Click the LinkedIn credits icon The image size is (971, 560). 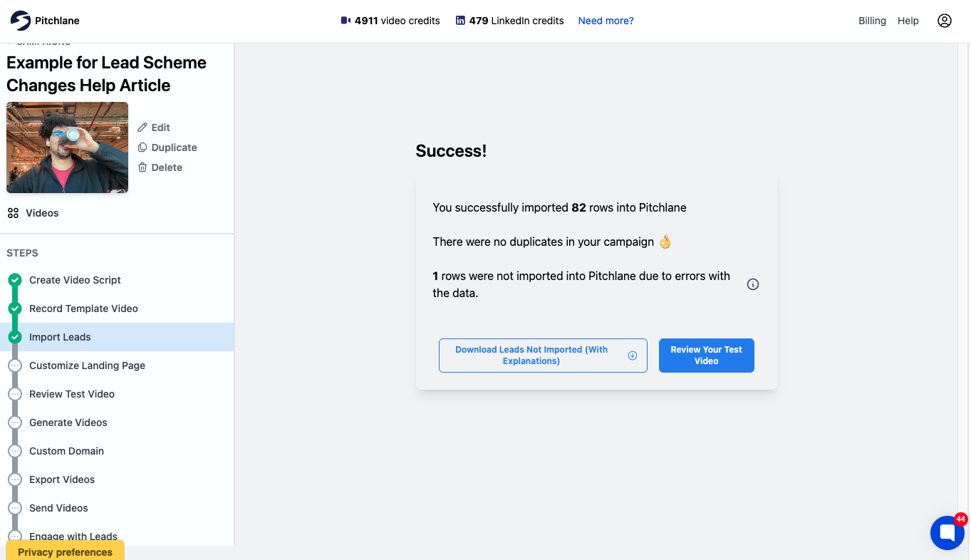[x=460, y=21]
